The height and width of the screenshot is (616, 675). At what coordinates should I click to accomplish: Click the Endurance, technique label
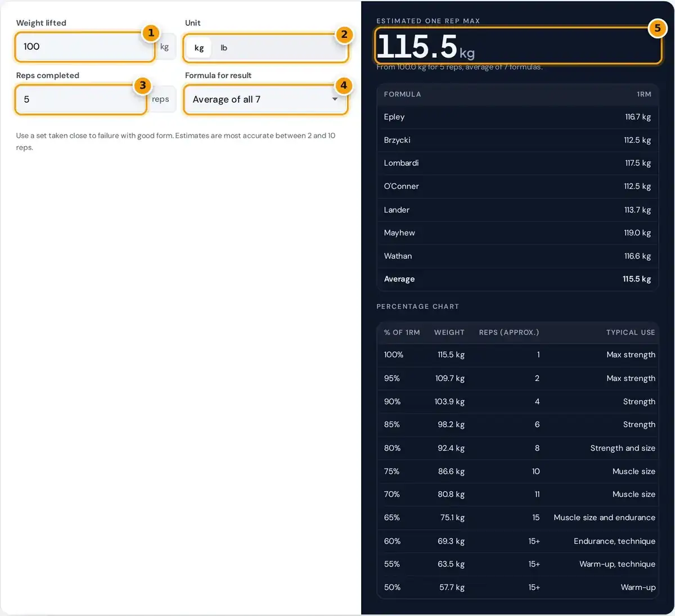[x=615, y=541]
